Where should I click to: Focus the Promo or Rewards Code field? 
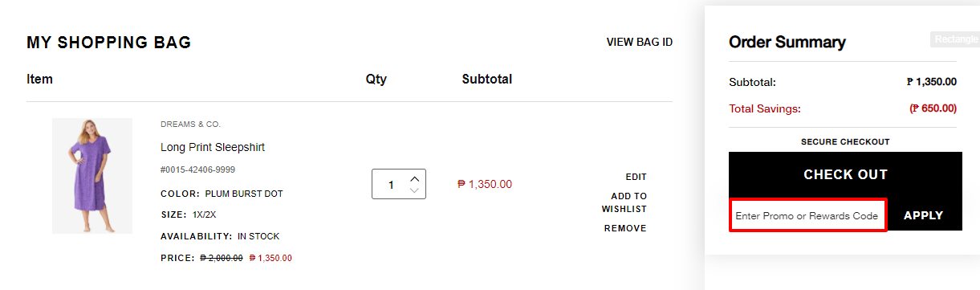[x=807, y=216]
